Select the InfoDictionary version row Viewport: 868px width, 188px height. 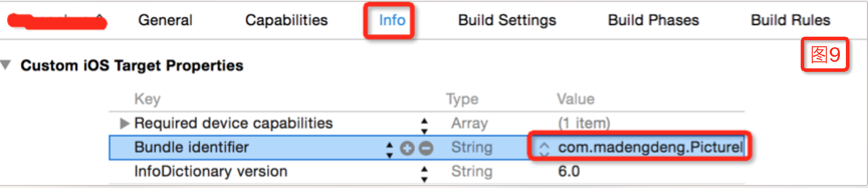(426, 172)
